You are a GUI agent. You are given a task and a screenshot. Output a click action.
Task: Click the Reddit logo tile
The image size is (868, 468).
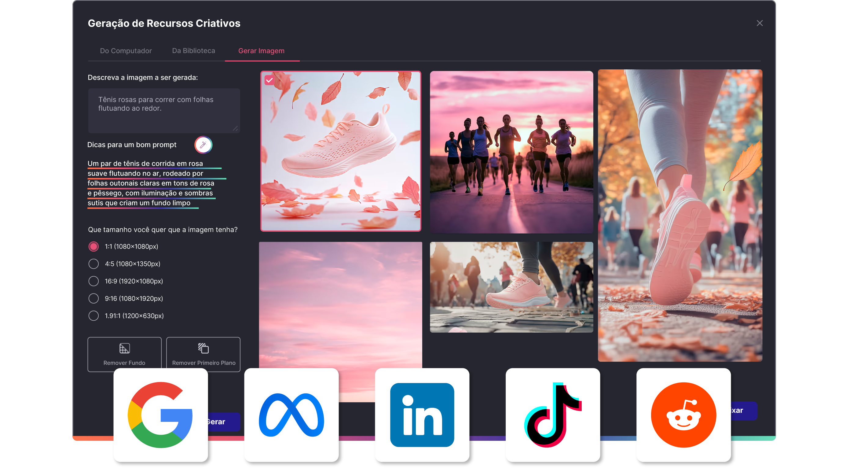coord(683,415)
